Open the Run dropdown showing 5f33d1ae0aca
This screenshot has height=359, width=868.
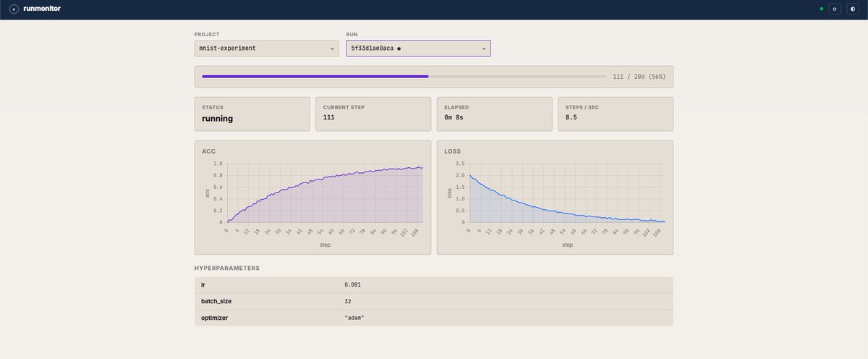(419, 48)
